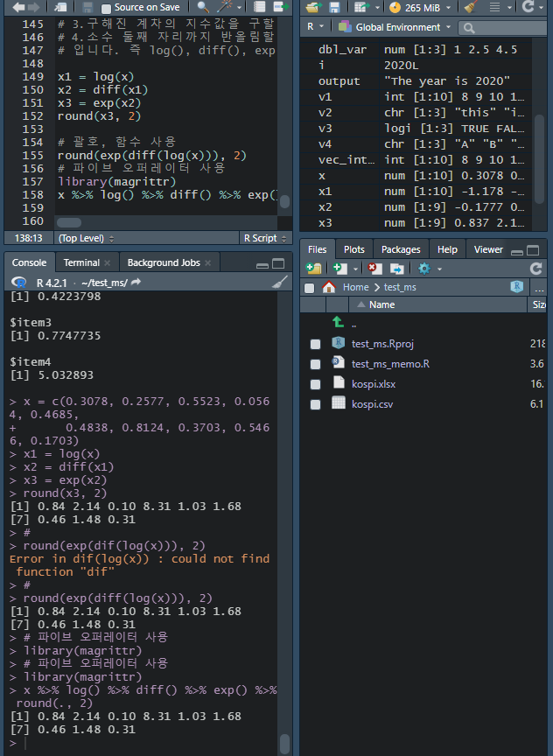The width and height of the screenshot is (553, 756).
Task: Navigate to Home in the breadcrumb
Action: [356, 287]
